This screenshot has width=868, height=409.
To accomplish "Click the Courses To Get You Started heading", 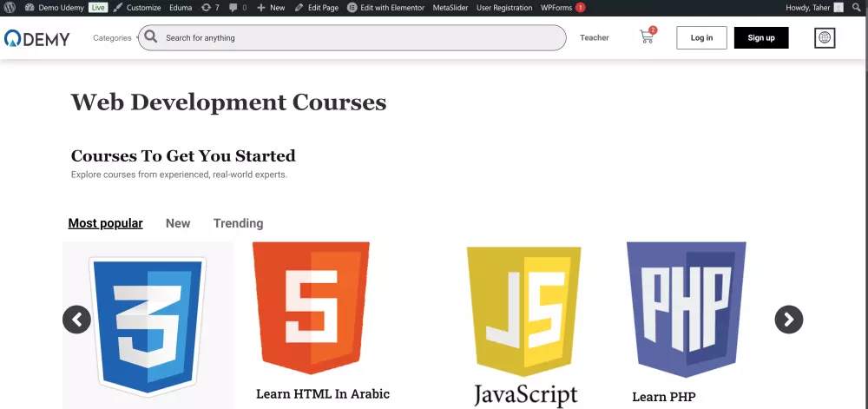I will (183, 155).
